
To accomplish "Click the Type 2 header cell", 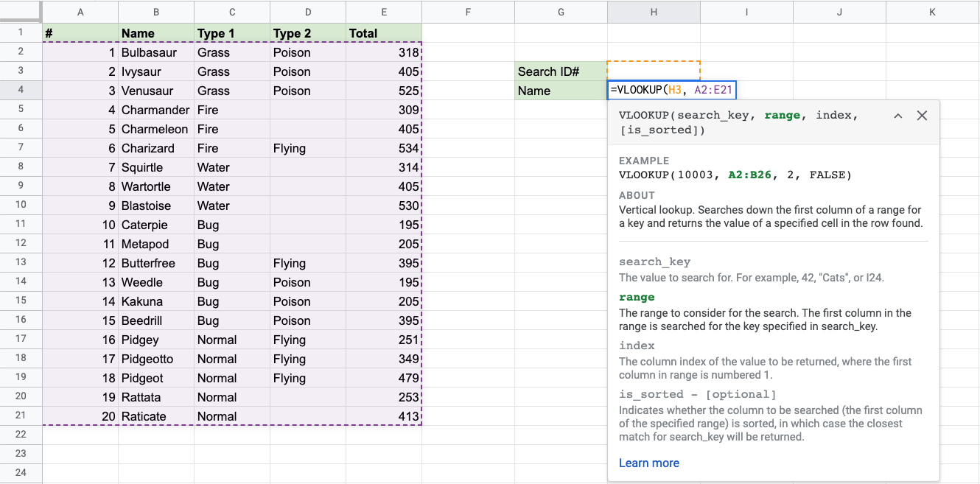I will pos(307,33).
